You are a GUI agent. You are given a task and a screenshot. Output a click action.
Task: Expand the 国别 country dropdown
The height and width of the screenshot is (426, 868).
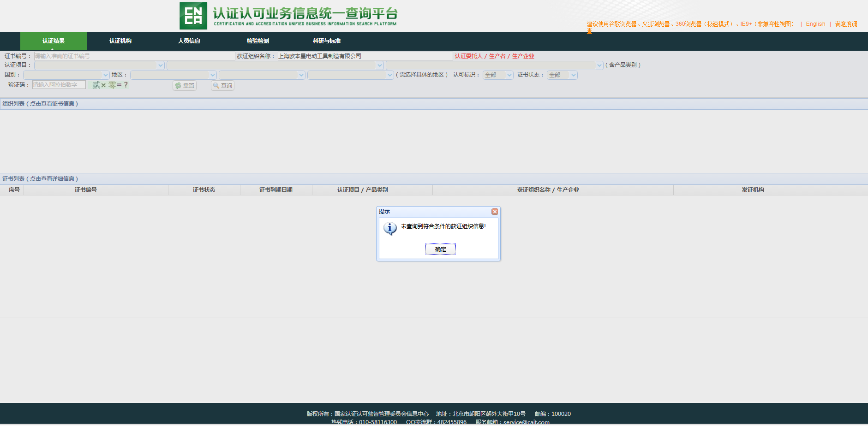point(66,75)
